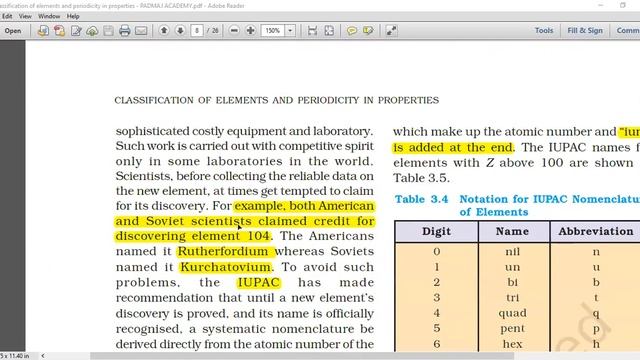Click the 150% zoom value field
The width and height of the screenshot is (640, 360).
273,31
